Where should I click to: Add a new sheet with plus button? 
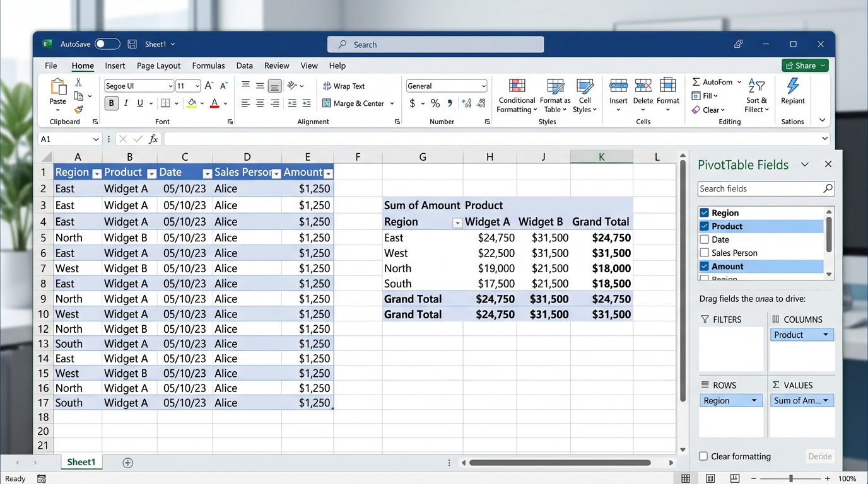coord(127,463)
